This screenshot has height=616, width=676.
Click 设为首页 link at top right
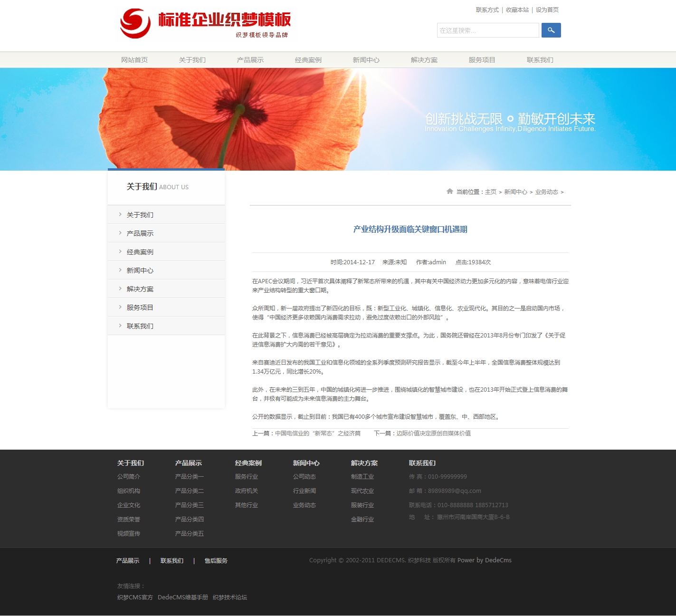point(547,10)
